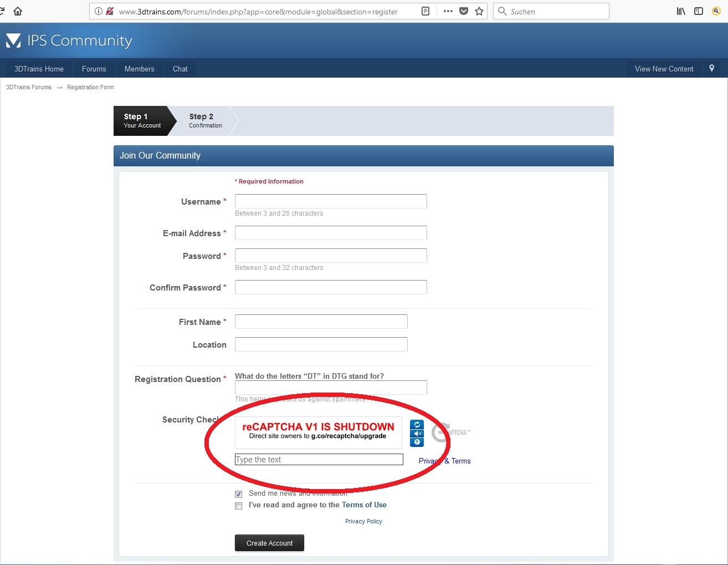Click the insecure connection padlock icon
The width and height of the screenshot is (728, 565).
pyautogui.click(x=110, y=11)
